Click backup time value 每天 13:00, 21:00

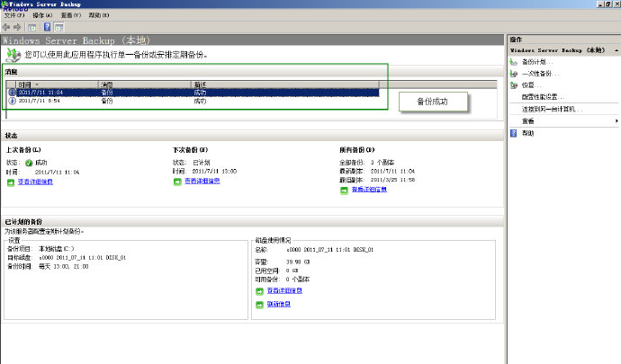click(x=63, y=267)
